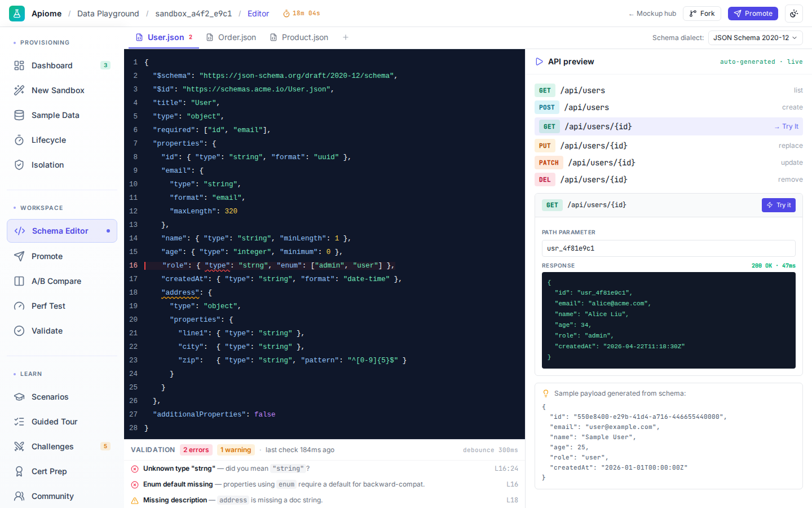Open the Schema dialect dropdown
This screenshot has height=508, width=812.
click(x=755, y=38)
